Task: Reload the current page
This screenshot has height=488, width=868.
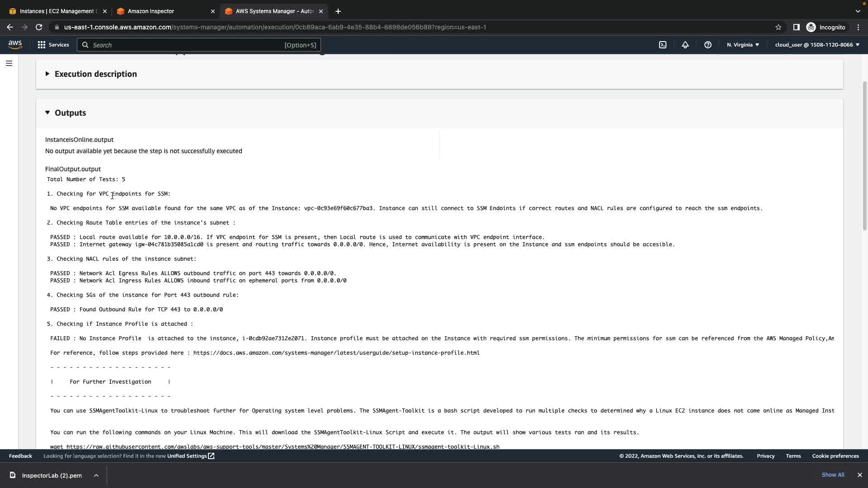Action: (39, 27)
